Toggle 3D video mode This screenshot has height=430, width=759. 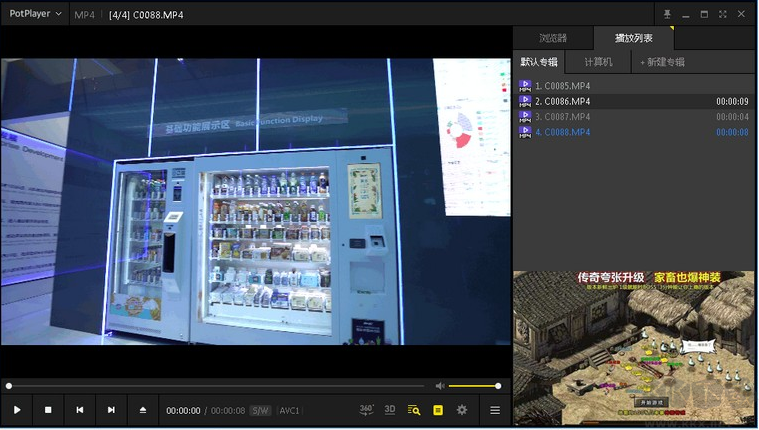pyautogui.click(x=390, y=410)
